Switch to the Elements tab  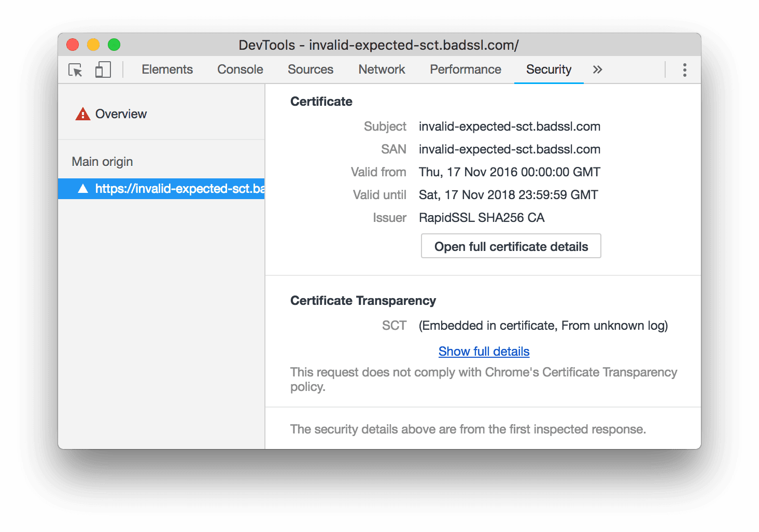point(167,69)
